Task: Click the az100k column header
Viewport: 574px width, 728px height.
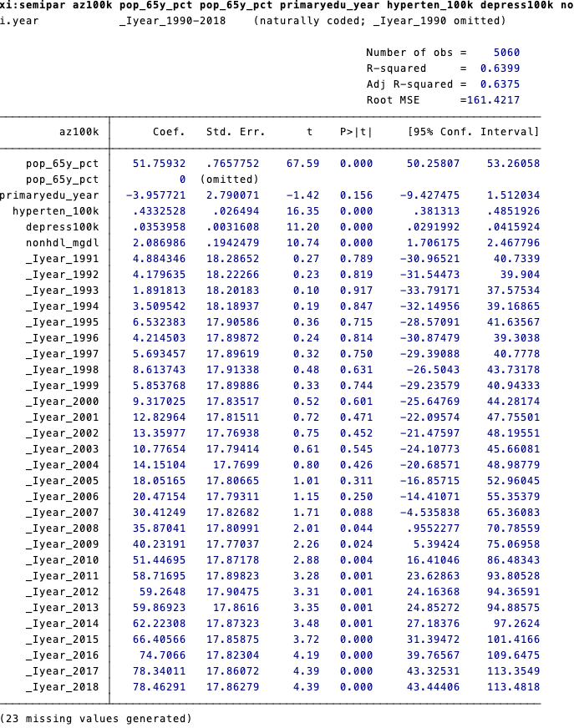Action: (79, 132)
